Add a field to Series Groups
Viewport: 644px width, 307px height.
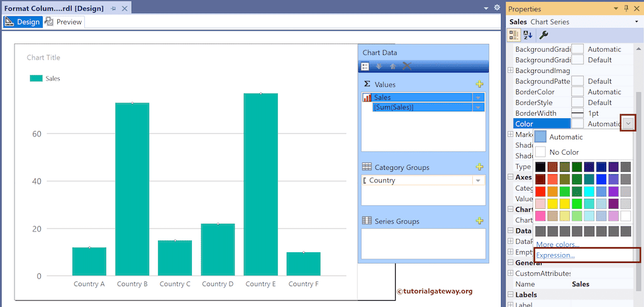tap(479, 221)
